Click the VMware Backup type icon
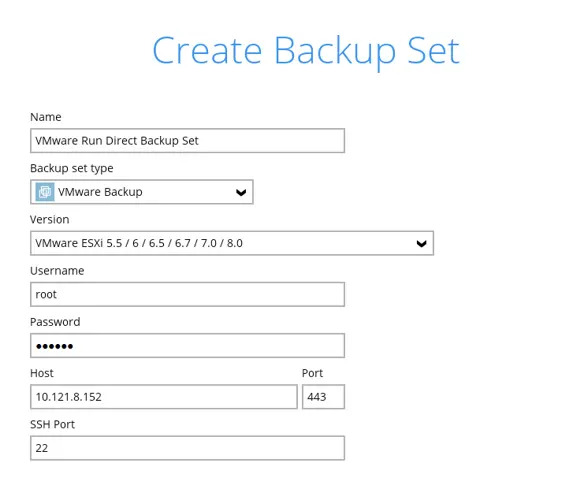566x499 pixels. [45, 192]
